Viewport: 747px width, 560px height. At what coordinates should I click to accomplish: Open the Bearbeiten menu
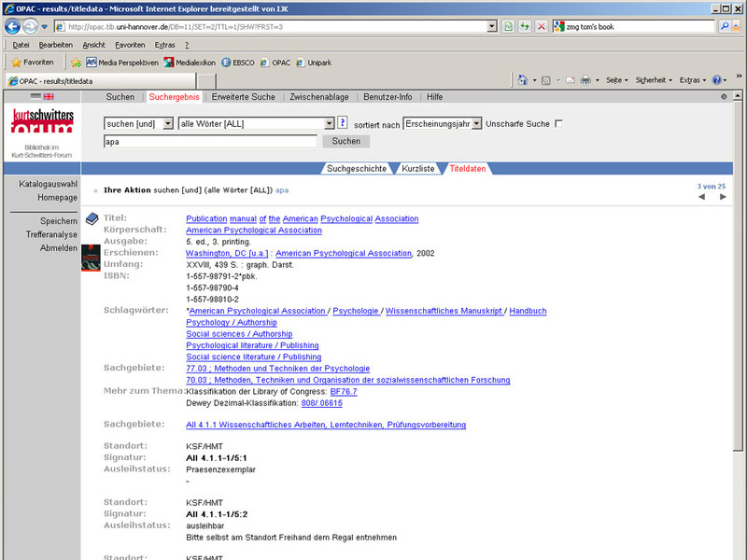[56, 45]
